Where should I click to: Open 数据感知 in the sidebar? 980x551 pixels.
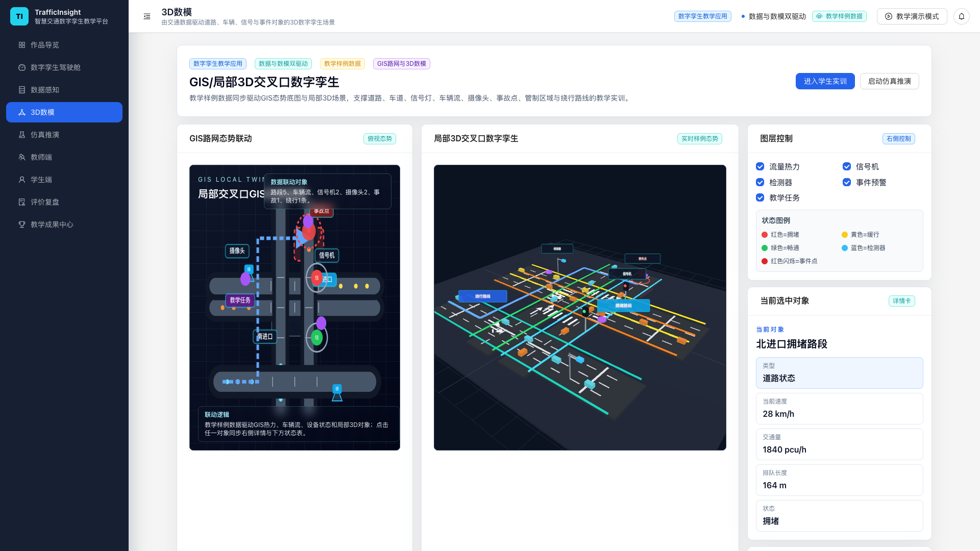coord(64,90)
